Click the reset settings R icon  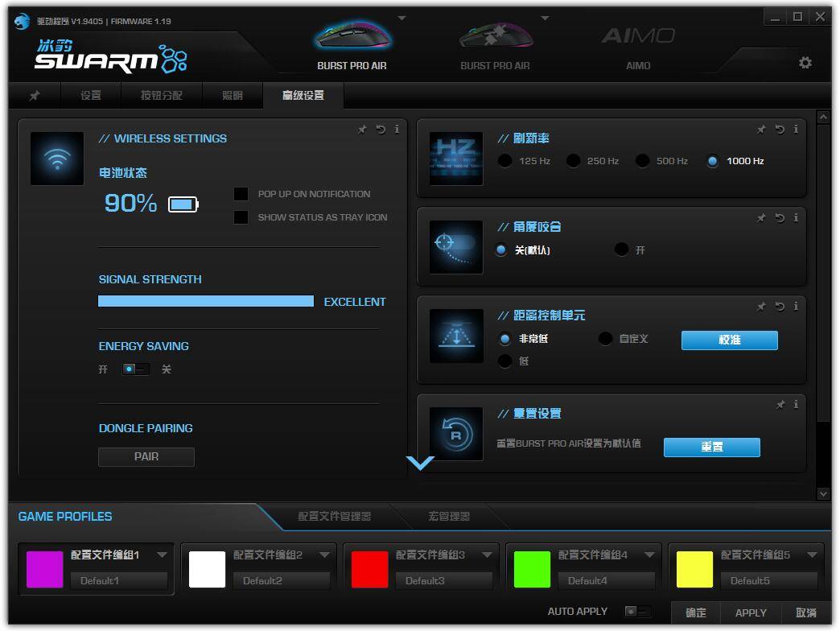click(x=456, y=434)
